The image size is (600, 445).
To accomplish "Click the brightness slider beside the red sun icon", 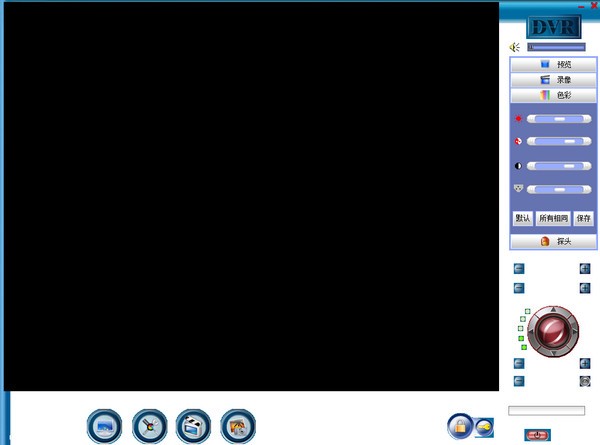I will coord(559,119).
